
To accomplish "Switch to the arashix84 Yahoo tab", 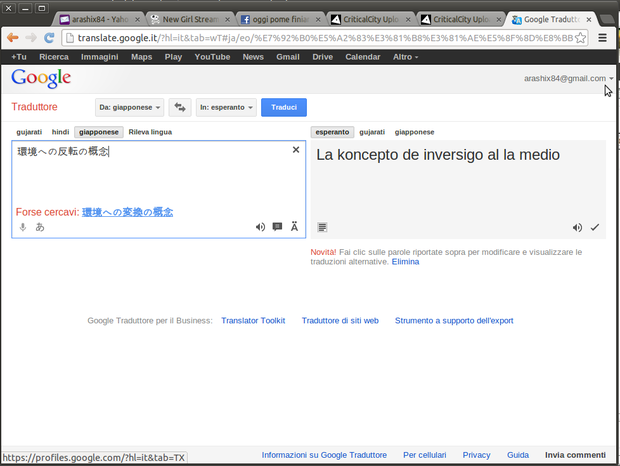I will click(100, 19).
